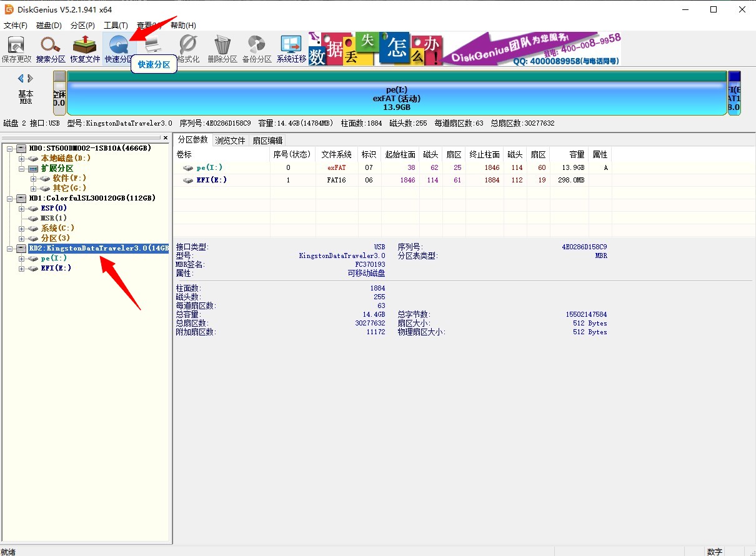Click the 删除分区 (Delete Partition) toolbar icon
The height and width of the screenshot is (556, 756).
(222, 49)
